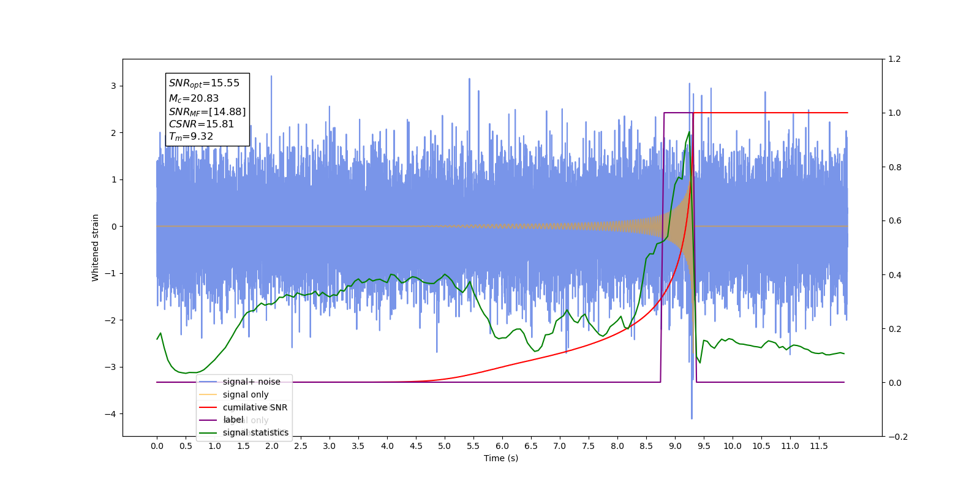Viewport: 980px width, 490px height.
Task: Click the right axis tick label 1.2
Action: (x=894, y=59)
